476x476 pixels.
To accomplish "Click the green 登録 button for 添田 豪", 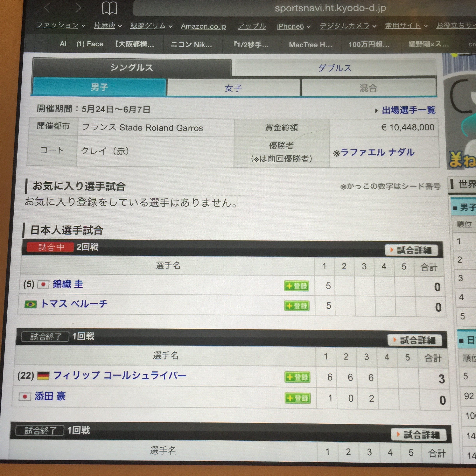I will 298,398.
